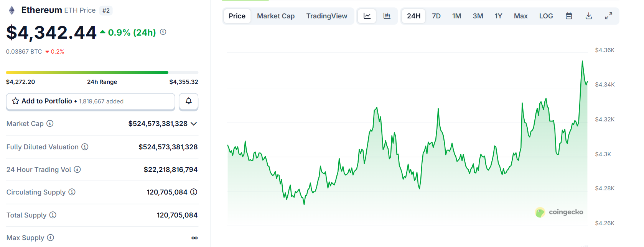Screen dimensions: 644x247
Task: Click the Ethereum diamond logo icon
Action: point(12,10)
